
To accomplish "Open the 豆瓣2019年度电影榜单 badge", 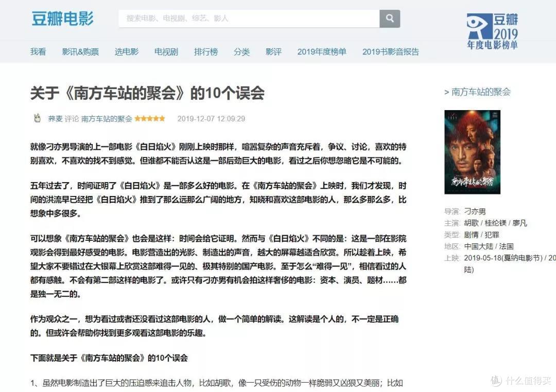I will click(x=492, y=31).
